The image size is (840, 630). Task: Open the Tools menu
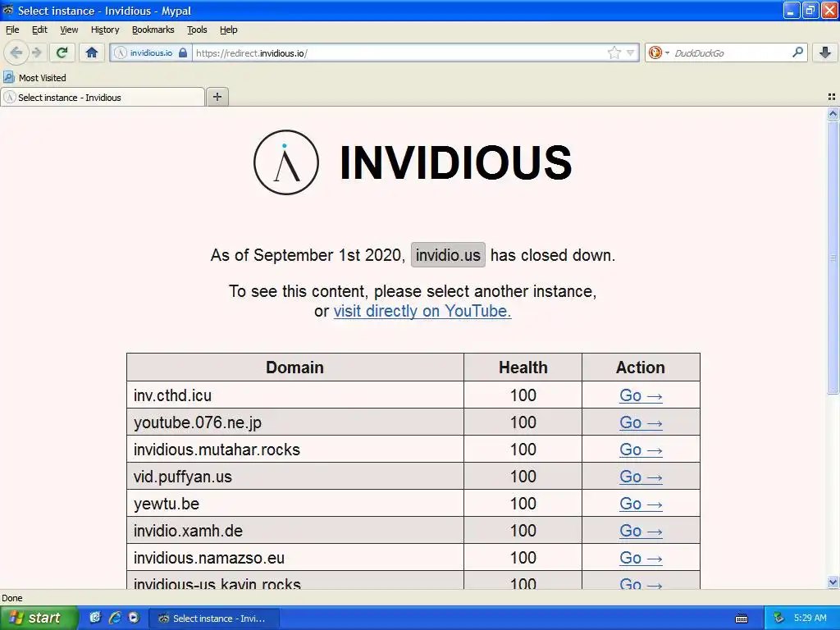pos(197,30)
